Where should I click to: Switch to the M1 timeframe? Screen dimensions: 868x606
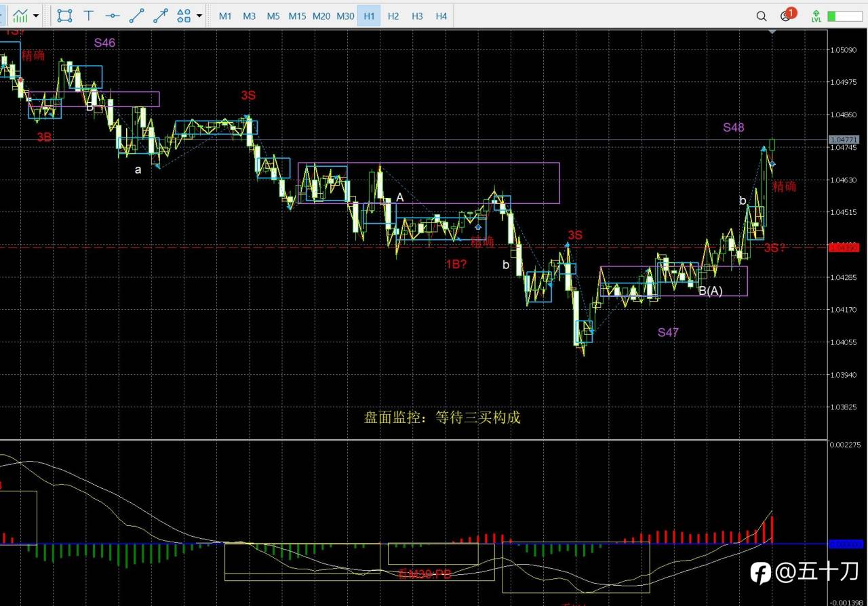click(x=225, y=15)
